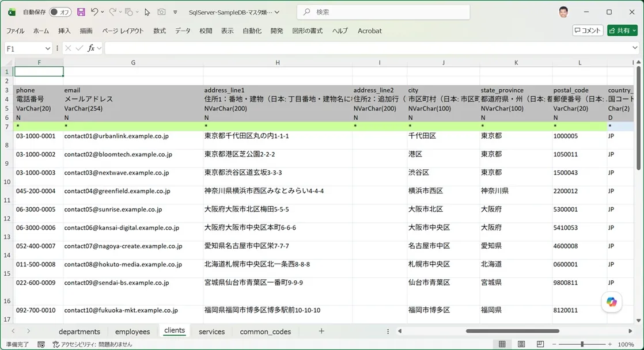This screenshot has height=350, width=644.
Task: Select column G header
Action: (133, 62)
